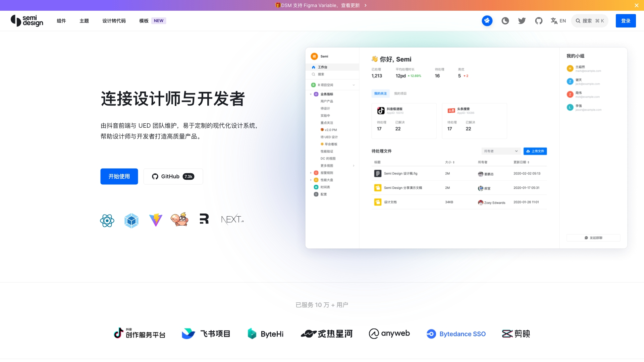Select the Next.js framework logo icon

[232, 220]
